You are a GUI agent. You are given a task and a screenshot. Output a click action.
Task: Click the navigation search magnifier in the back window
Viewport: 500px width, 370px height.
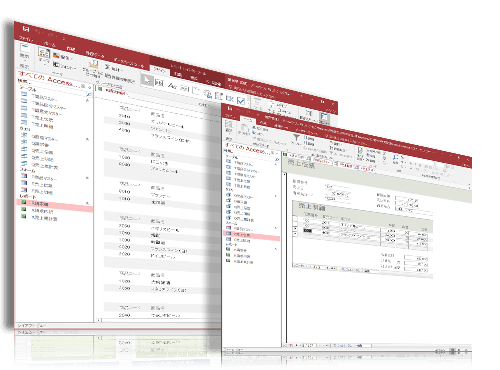tap(89, 95)
